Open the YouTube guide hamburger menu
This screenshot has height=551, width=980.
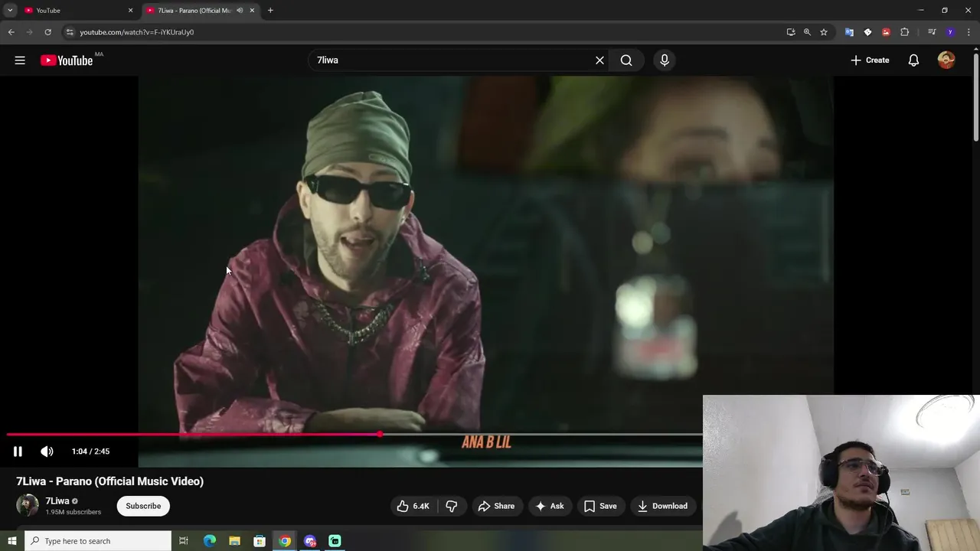click(x=20, y=60)
